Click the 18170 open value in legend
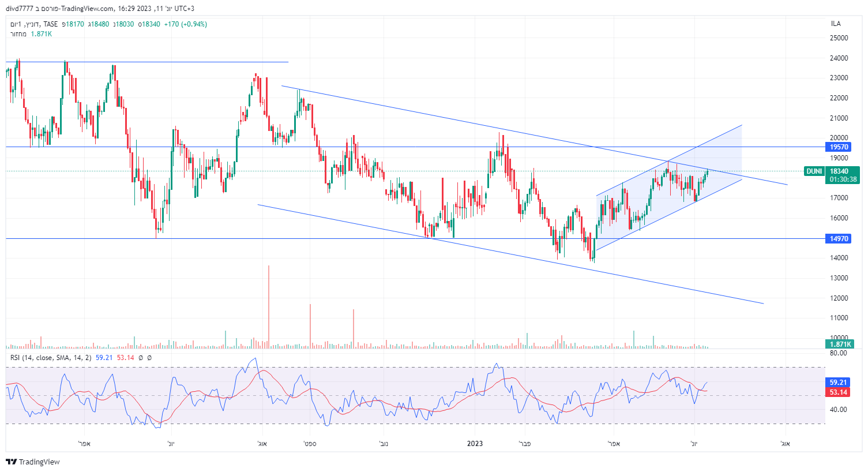 click(x=74, y=24)
